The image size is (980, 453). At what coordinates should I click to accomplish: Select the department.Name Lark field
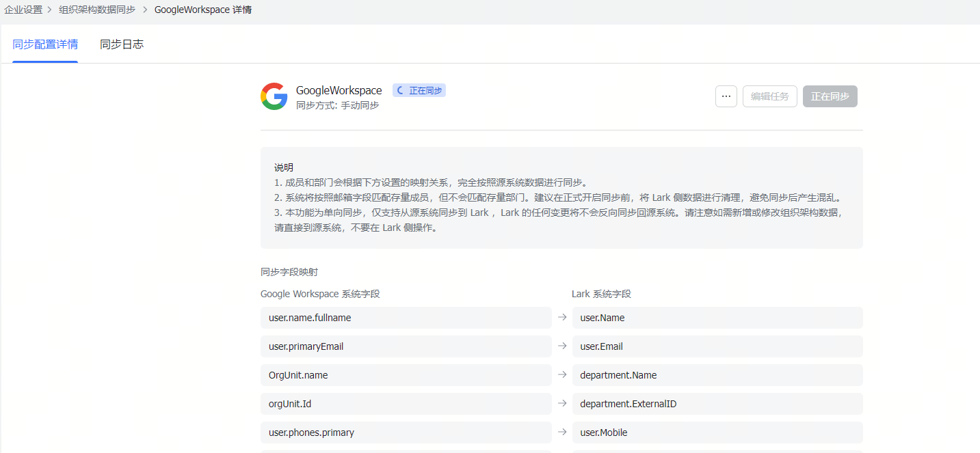[717, 375]
